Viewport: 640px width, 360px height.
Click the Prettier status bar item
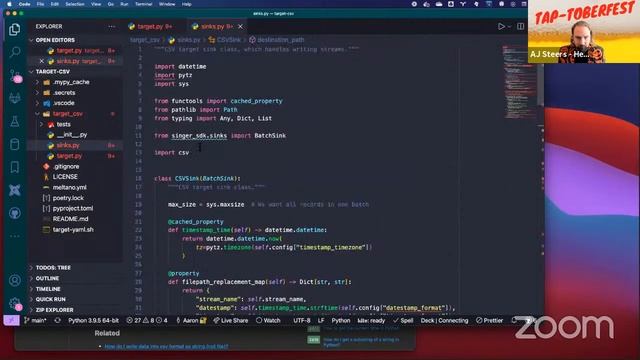(489, 320)
